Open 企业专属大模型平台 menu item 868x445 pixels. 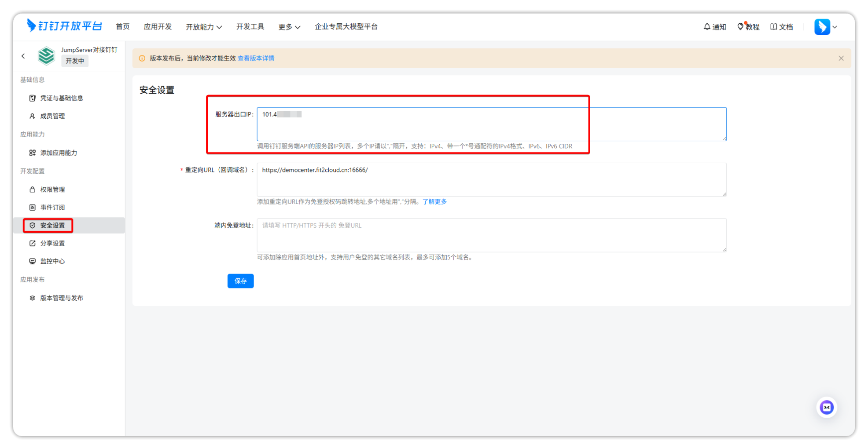coord(346,27)
